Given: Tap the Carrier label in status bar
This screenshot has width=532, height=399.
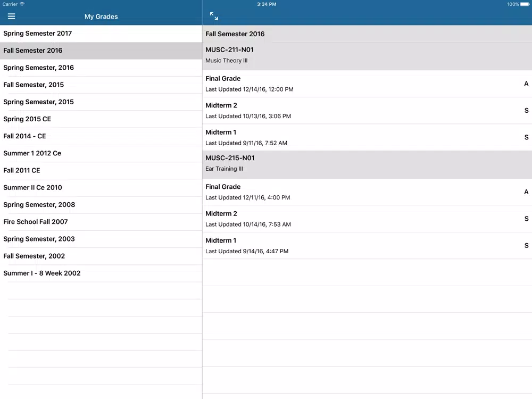Looking at the screenshot, I should [x=10, y=4].
